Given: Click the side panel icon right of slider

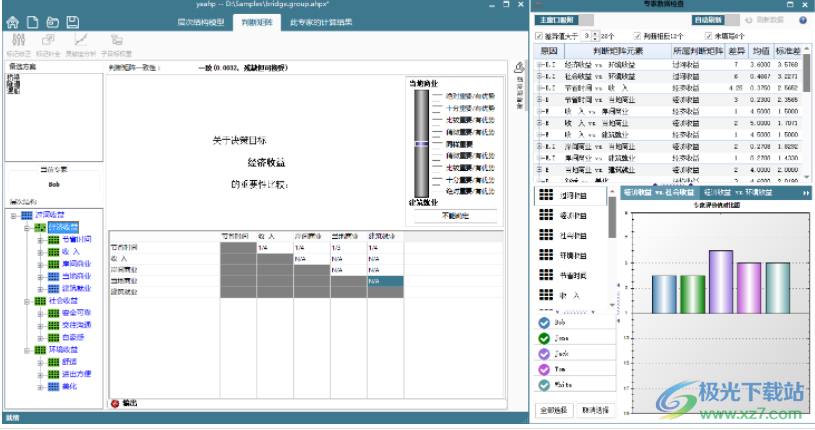Looking at the screenshot, I should pyautogui.click(x=519, y=68).
